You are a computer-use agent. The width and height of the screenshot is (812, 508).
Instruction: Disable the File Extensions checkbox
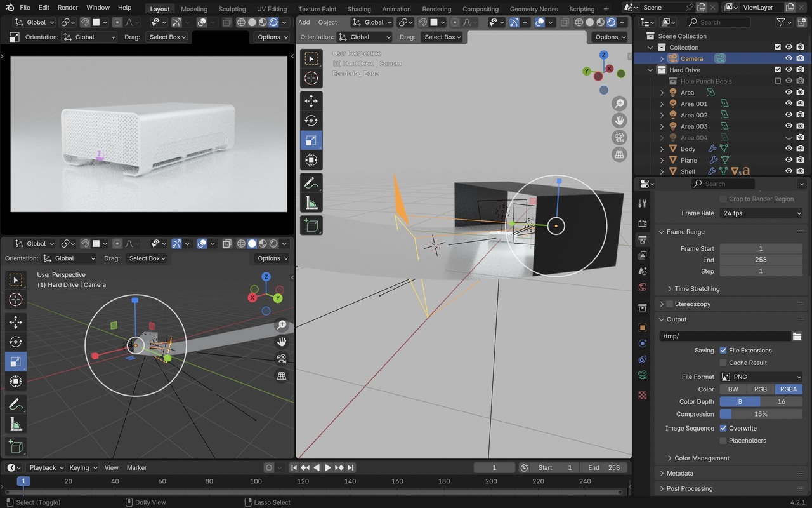pos(723,351)
